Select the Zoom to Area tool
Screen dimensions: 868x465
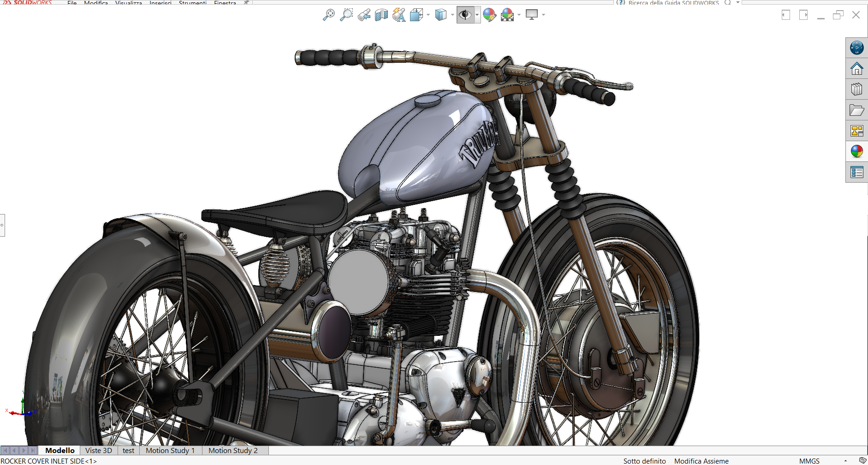coord(346,15)
